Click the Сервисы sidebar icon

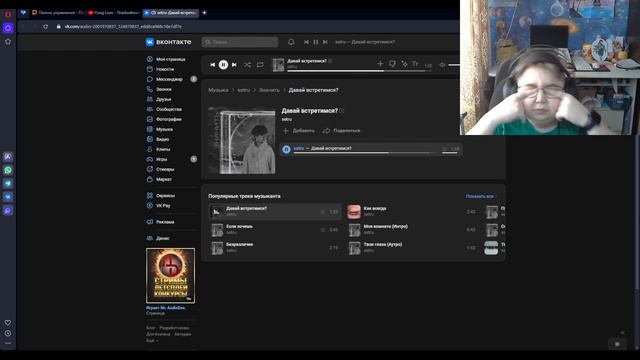click(150, 196)
